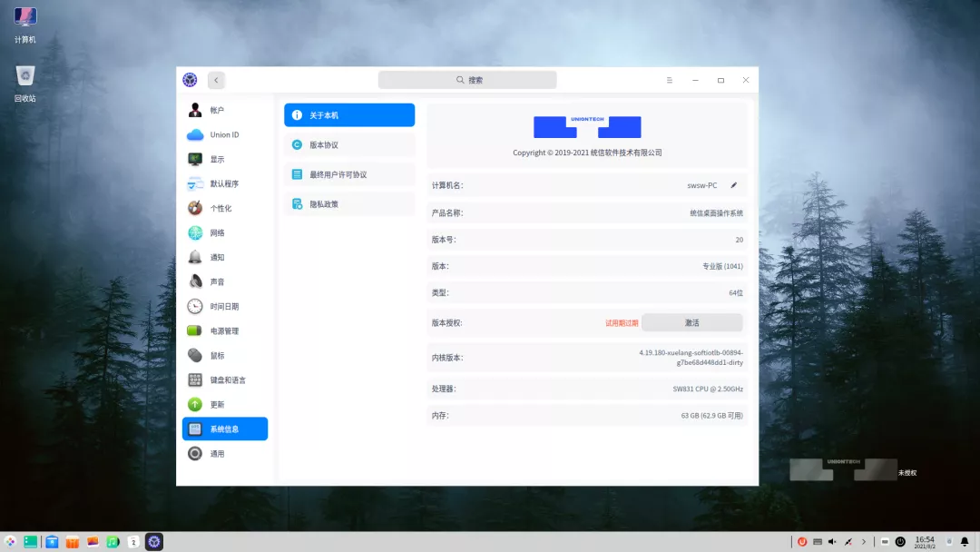Click the 统信桌面操作系统 product name value
This screenshot has width=980, height=552.
(716, 213)
